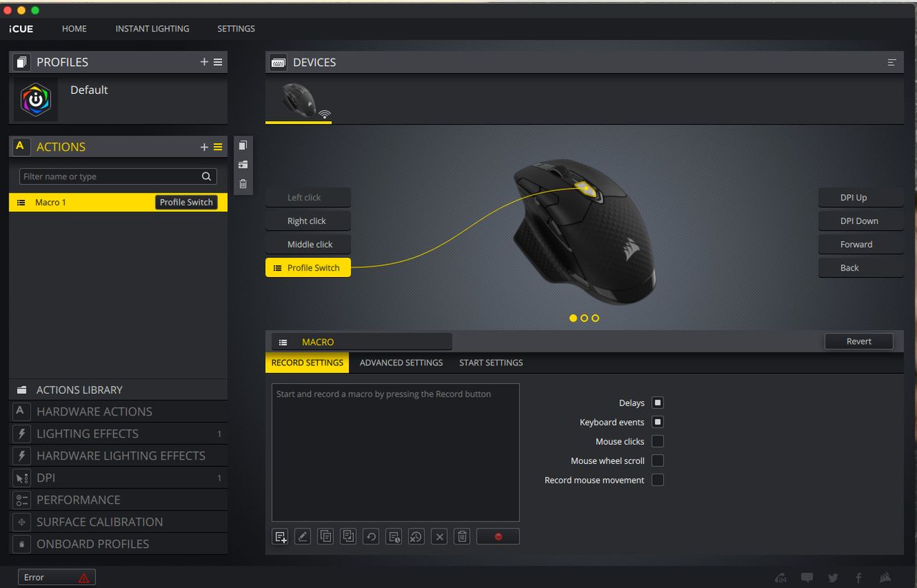
Task: Open the INSTANT LIGHTING menu
Action: coord(153,29)
